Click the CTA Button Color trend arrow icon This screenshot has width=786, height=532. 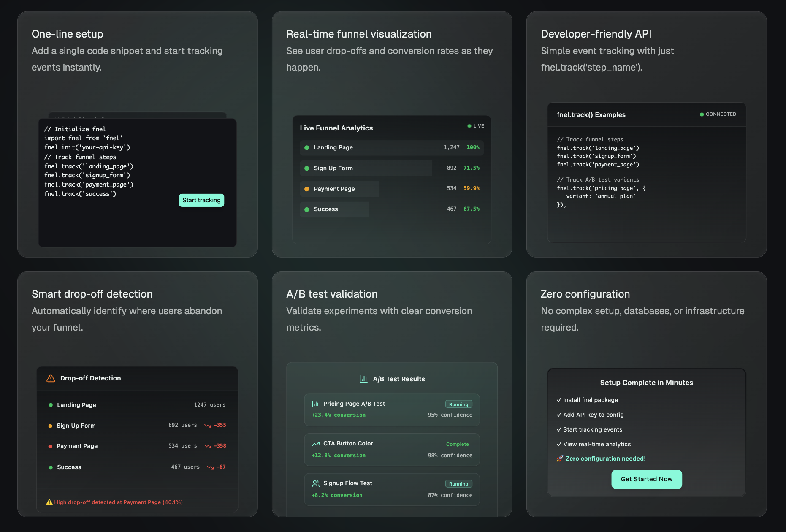(315, 444)
